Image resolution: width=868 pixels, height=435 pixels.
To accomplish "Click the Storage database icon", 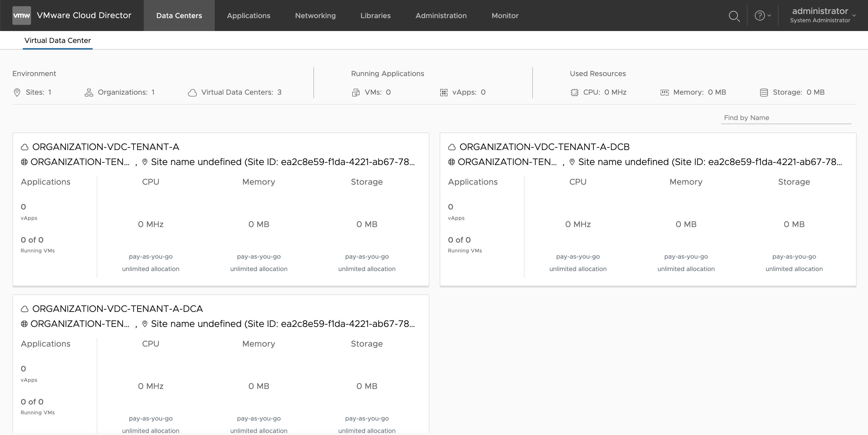I will pyautogui.click(x=764, y=93).
